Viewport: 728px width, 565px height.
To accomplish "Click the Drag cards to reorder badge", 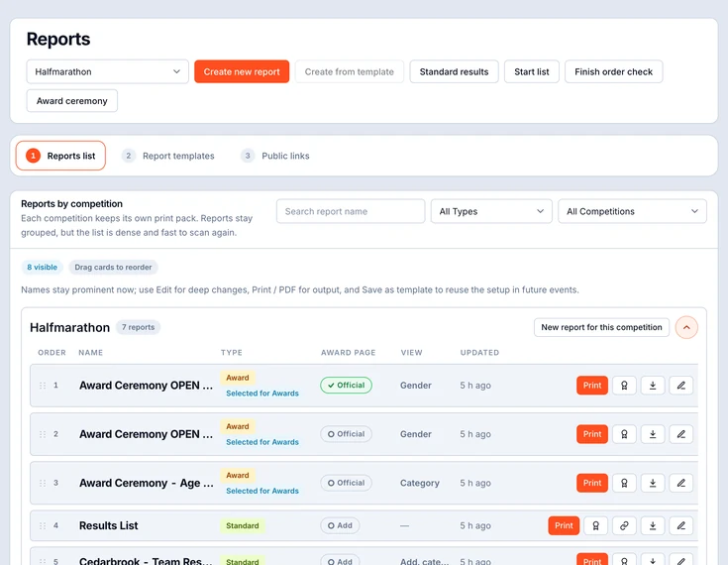I will (113, 268).
